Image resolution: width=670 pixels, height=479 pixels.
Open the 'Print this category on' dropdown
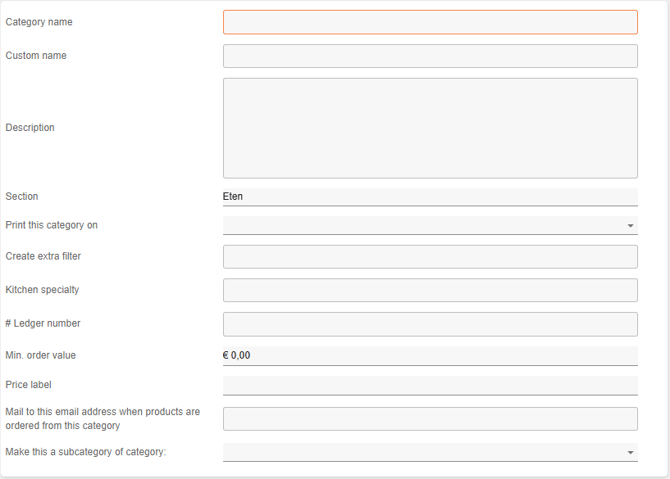(430, 226)
